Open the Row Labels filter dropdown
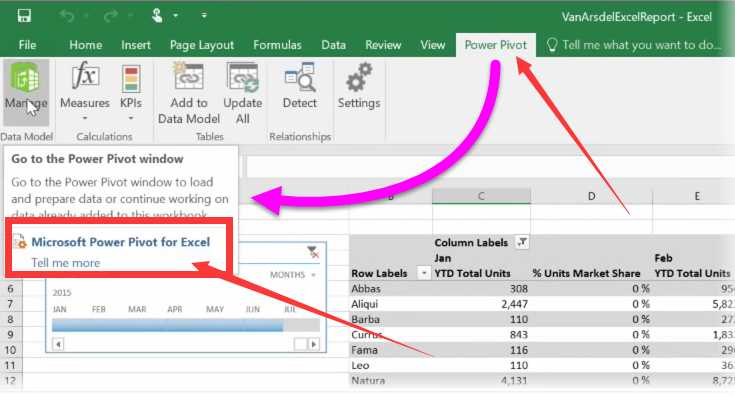Image resolution: width=735 pixels, height=398 pixels. [x=424, y=273]
